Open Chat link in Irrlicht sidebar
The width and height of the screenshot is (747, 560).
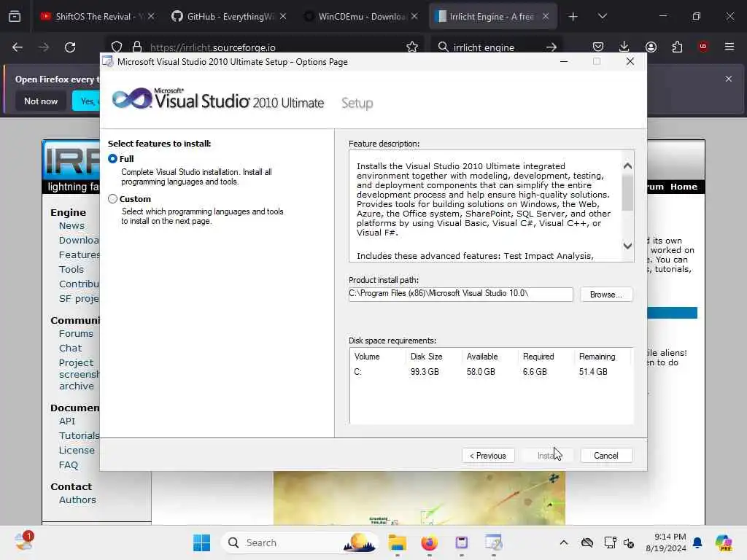point(70,348)
